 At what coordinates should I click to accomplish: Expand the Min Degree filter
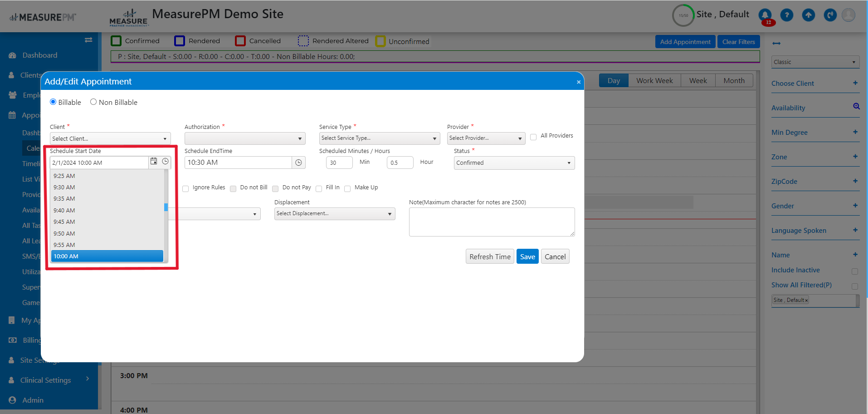(855, 132)
